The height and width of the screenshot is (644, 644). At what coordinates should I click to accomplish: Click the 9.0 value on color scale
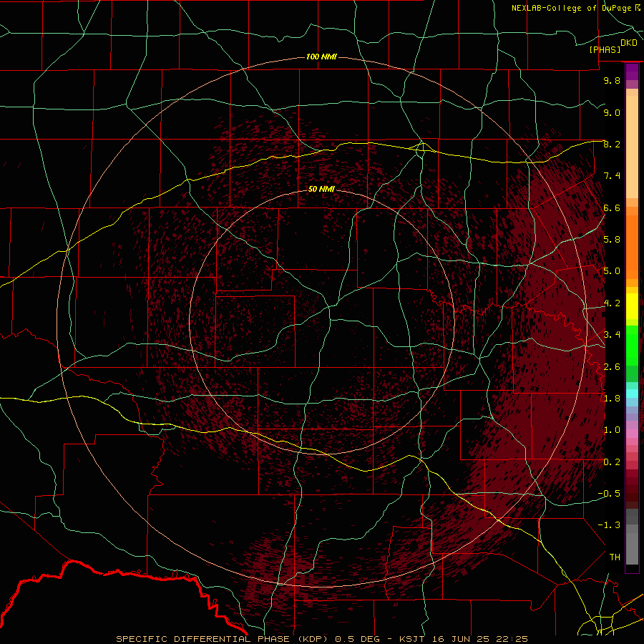click(612, 112)
